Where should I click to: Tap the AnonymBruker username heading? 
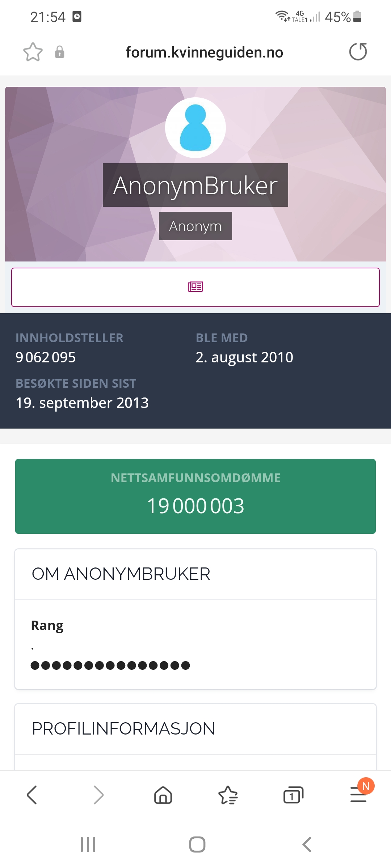click(x=195, y=185)
